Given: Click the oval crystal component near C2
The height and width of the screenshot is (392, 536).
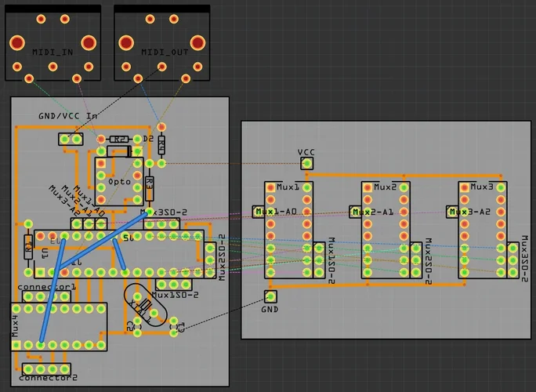Looking at the screenshot, I should coord(146,306).
